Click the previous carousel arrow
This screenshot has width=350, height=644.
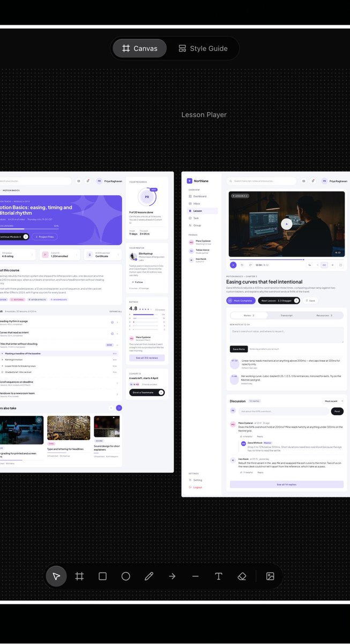[x=111, y=408]
